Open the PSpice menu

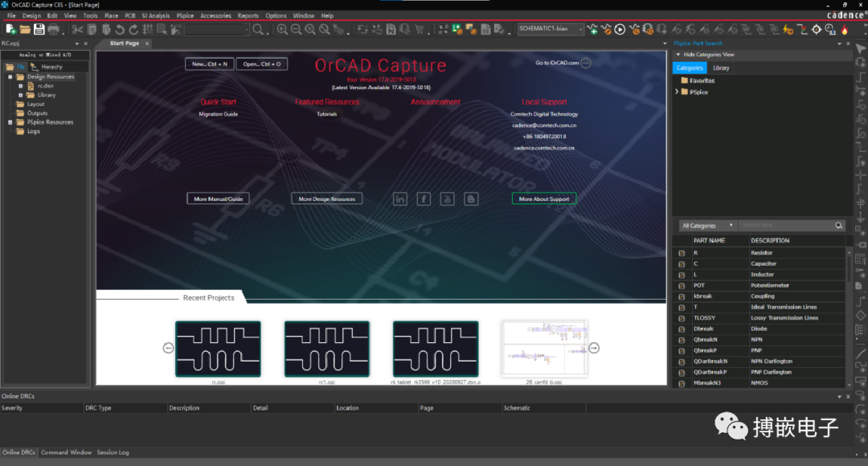pos(185,15)
